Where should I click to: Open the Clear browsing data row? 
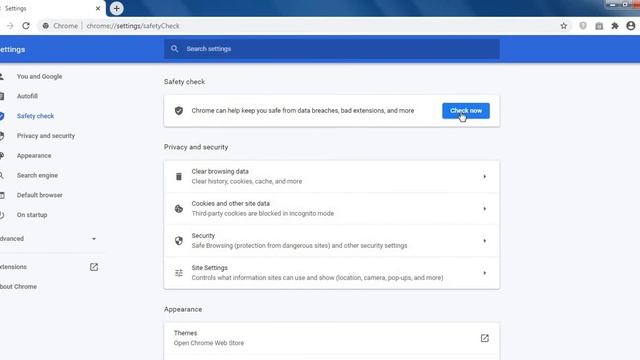(x=331, y=176)
